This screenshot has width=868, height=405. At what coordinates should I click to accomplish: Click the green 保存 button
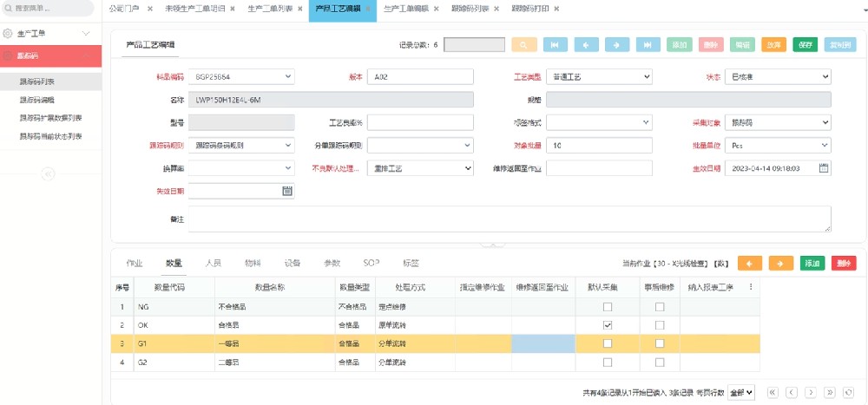(x=805, y=45)
